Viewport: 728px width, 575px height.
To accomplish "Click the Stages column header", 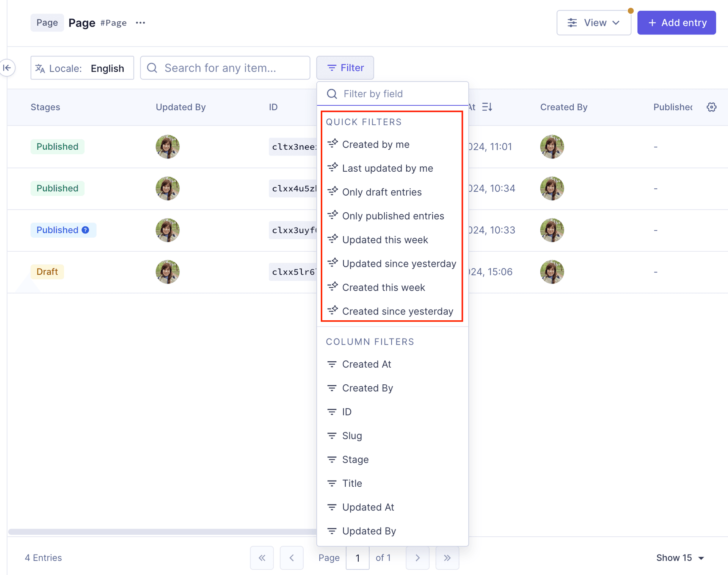I will click(x=45, y=107).
